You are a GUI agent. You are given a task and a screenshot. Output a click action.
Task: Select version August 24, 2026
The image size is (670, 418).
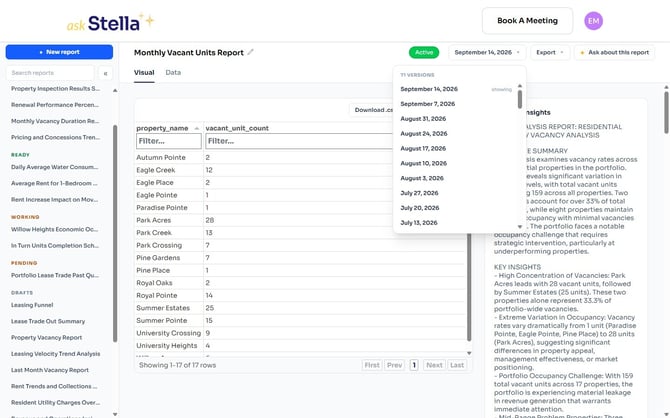click(455, 134)
